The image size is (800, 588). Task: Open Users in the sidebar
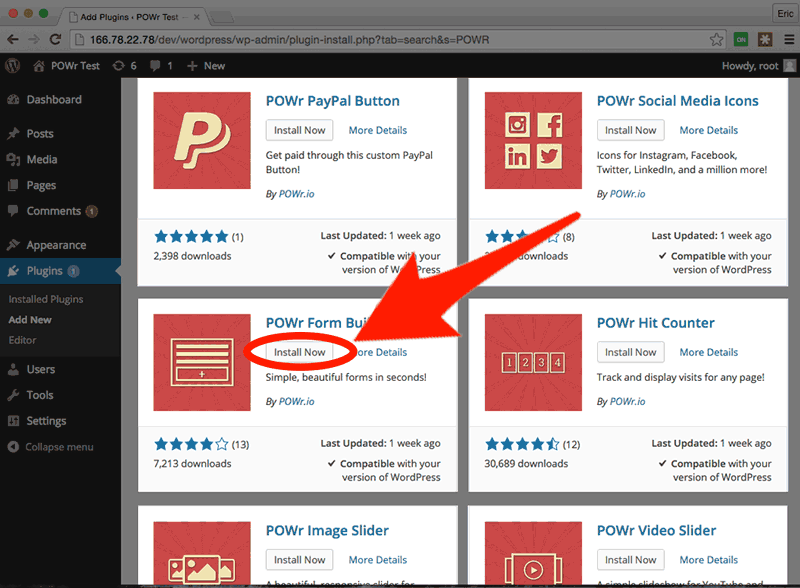pyautogui.click(x=40, y=370)
